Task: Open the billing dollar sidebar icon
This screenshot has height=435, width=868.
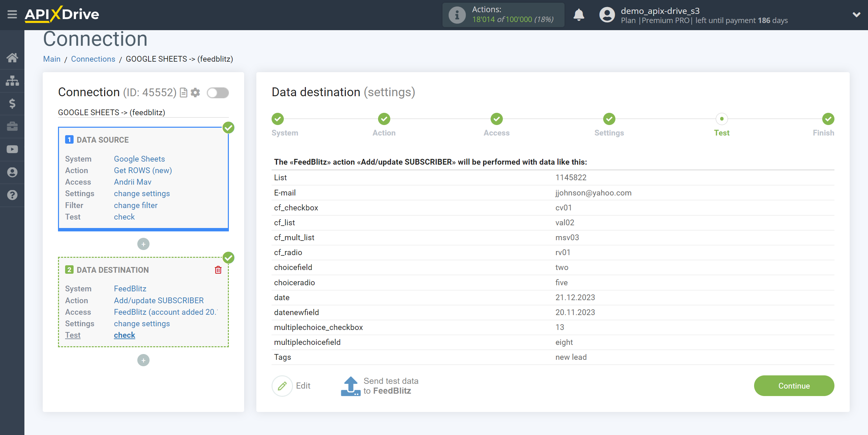Action: pyautogui.click(x=12, y=103)
